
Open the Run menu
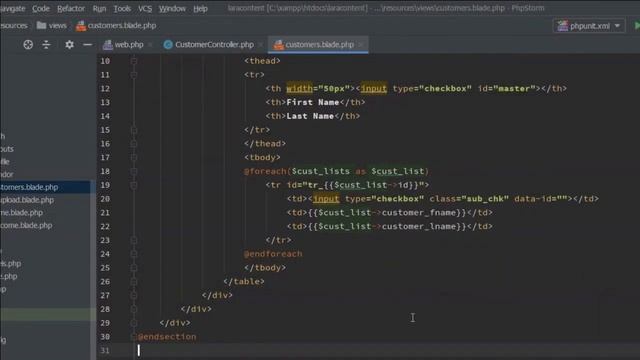pos(99,8)
